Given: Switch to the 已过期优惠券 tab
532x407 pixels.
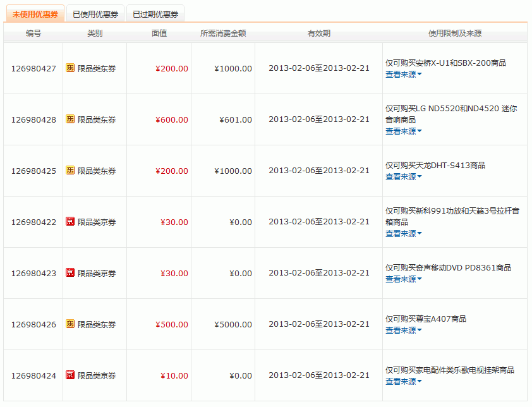Looking at the screenshot, I should 155,14.
